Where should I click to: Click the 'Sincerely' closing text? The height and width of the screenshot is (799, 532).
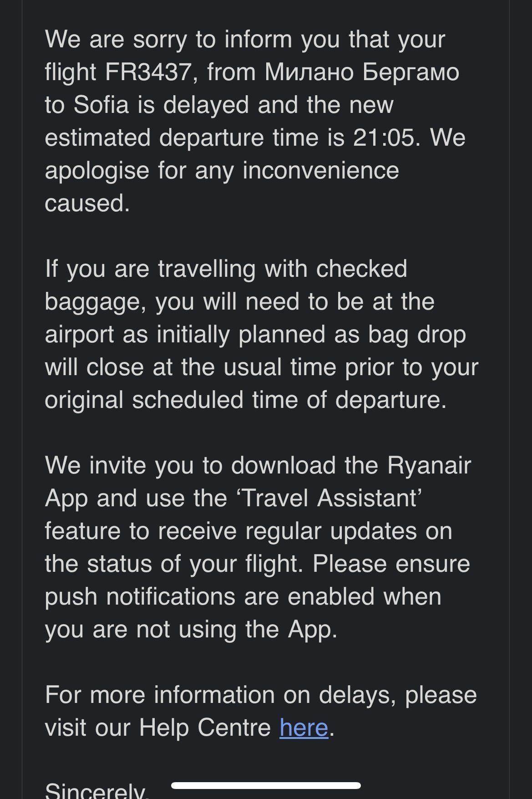[96, 791]
